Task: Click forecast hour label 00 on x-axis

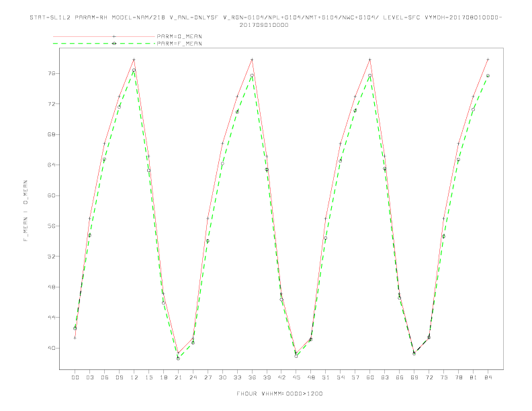Action: point(75,377)
